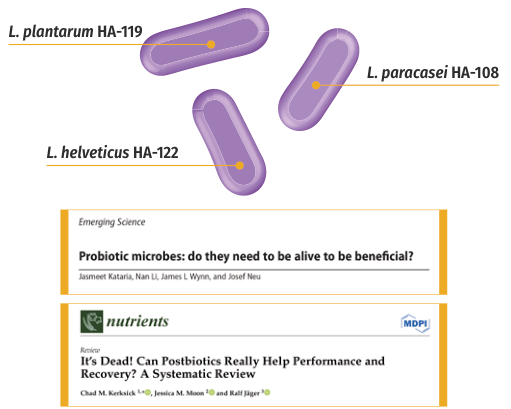
Task: Click the L. plantarum HA-119 bacterium illustration
Action: [x=204, y=42]
